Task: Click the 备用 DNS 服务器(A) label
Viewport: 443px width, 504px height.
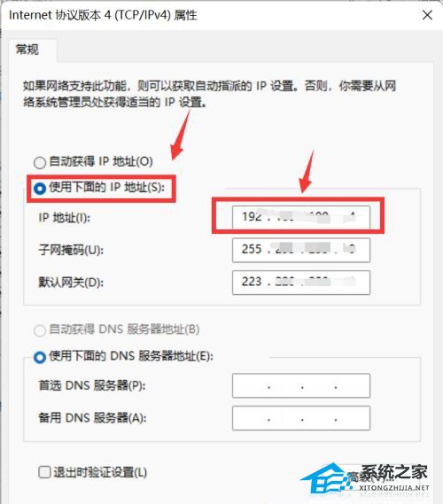Action: tap(92, 417)
